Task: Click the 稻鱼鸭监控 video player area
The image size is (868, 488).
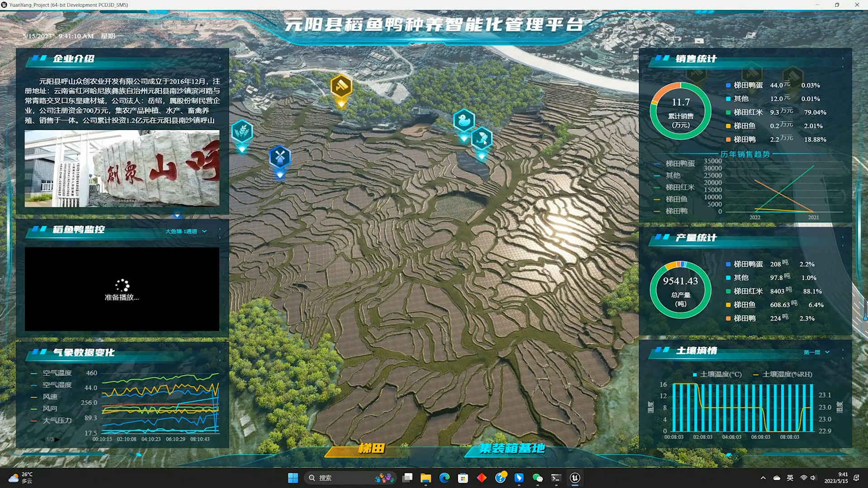Action: click(x=122, y=289)
